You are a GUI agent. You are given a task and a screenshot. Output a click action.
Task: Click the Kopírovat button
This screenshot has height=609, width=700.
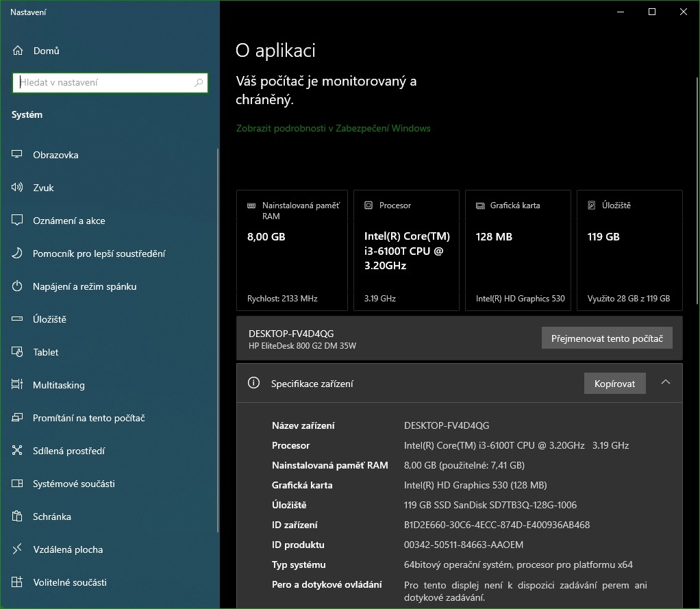coord(614,384)
